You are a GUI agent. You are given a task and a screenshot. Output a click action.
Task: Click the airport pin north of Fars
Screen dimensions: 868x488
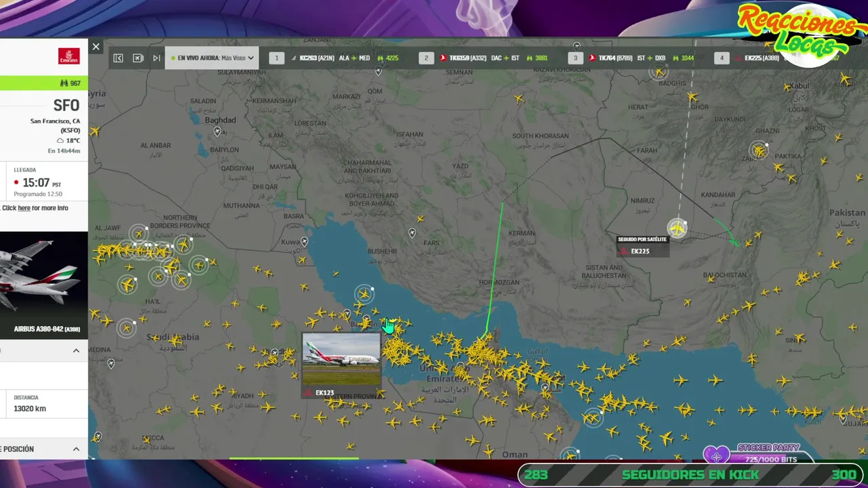[412, 233]
